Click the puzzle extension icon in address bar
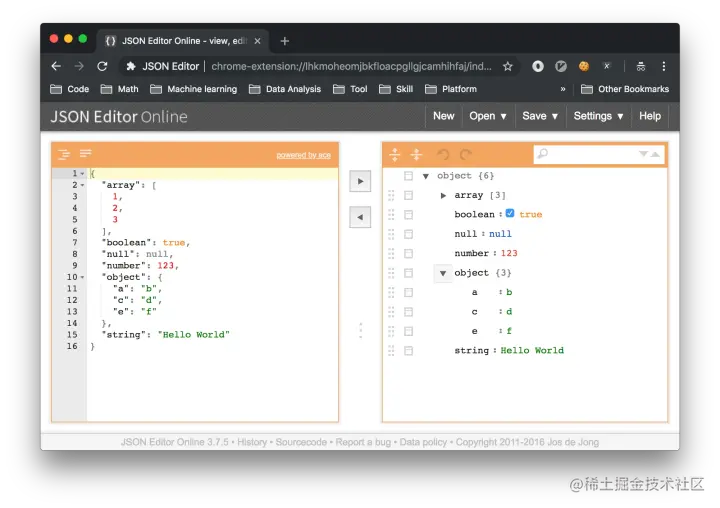The height and width of the screenshot is (508, 720). click(x=131, y=67)
